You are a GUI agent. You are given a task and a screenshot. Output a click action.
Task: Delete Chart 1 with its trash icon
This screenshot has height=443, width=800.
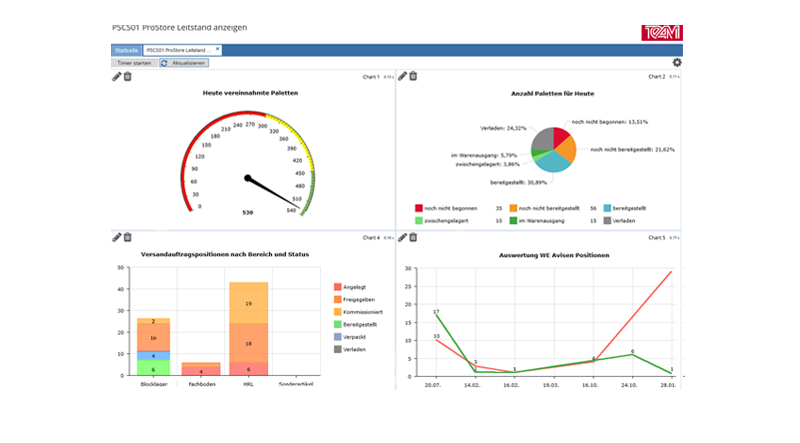click(x=128, y=76)
